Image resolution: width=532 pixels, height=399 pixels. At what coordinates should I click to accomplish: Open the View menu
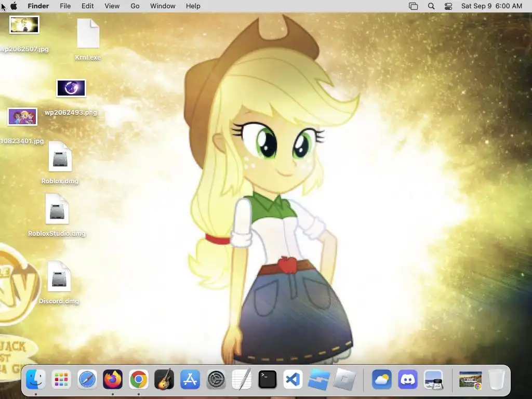(112, 6)
